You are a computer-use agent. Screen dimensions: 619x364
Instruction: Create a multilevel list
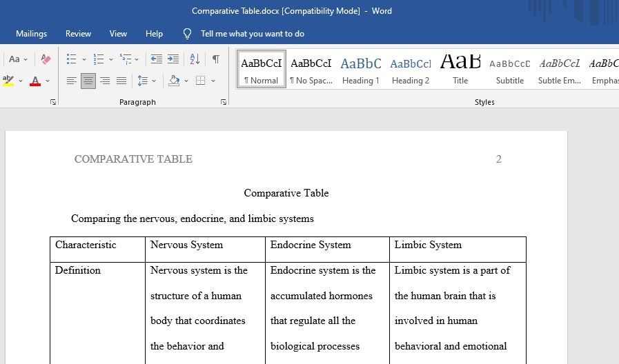coord(126,59)
